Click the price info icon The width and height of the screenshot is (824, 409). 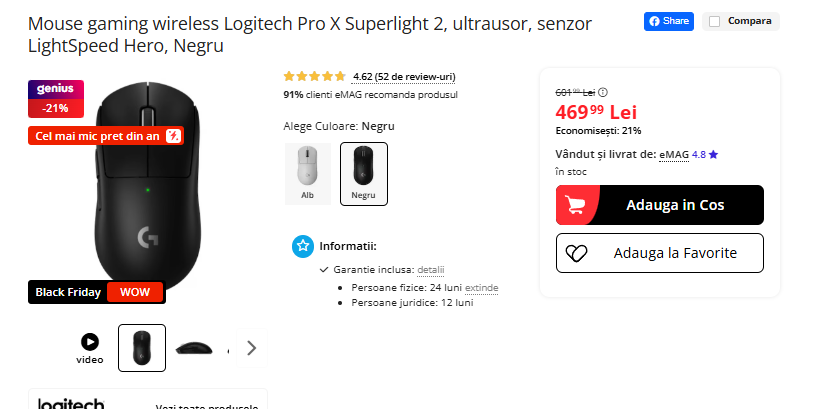click(x=602, y=93)
